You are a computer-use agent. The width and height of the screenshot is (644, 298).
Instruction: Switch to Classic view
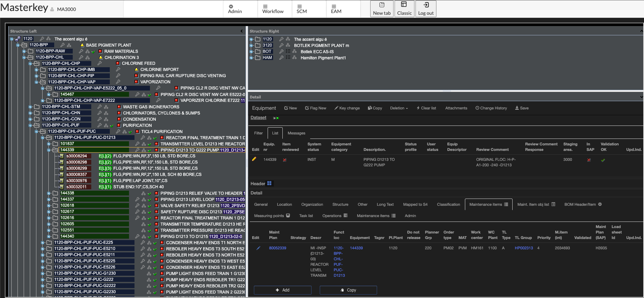[404, 9]
